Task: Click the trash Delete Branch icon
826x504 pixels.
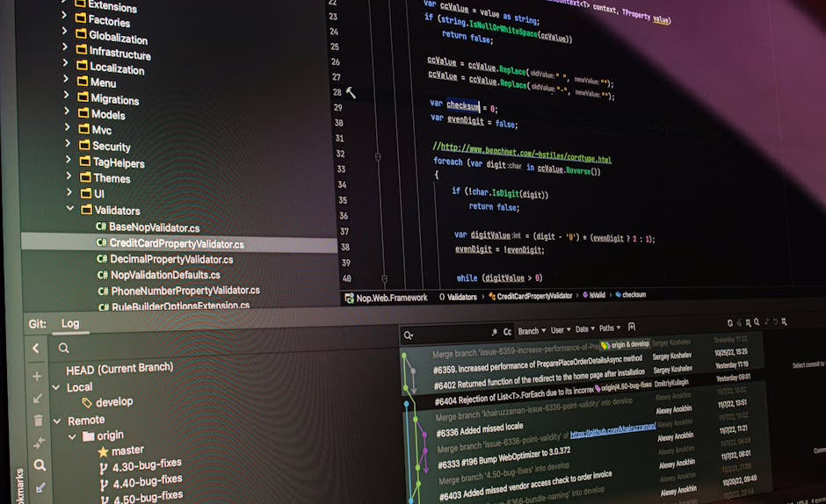Action: (38, 421)
